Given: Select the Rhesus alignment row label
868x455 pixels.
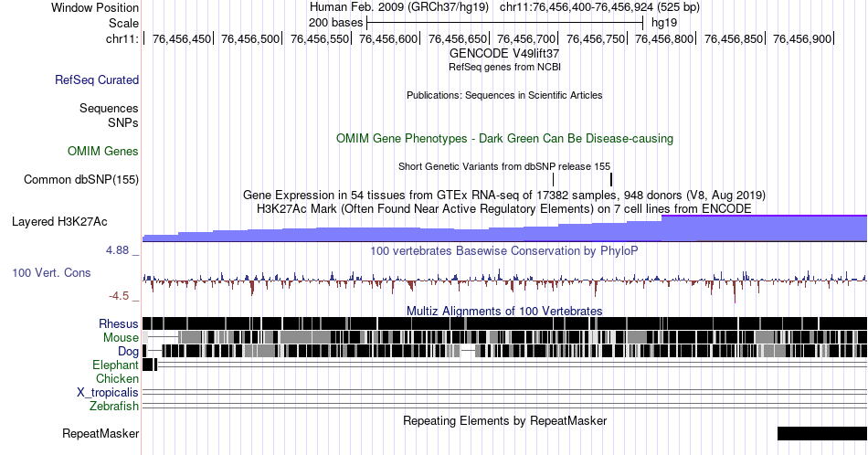Looking at the screenshot, I should (119, 323).
